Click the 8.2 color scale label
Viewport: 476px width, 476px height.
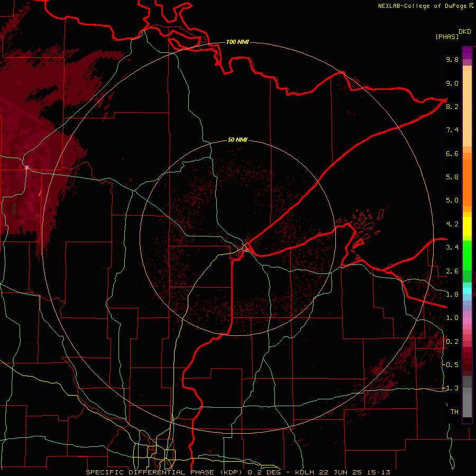point(452,106)
